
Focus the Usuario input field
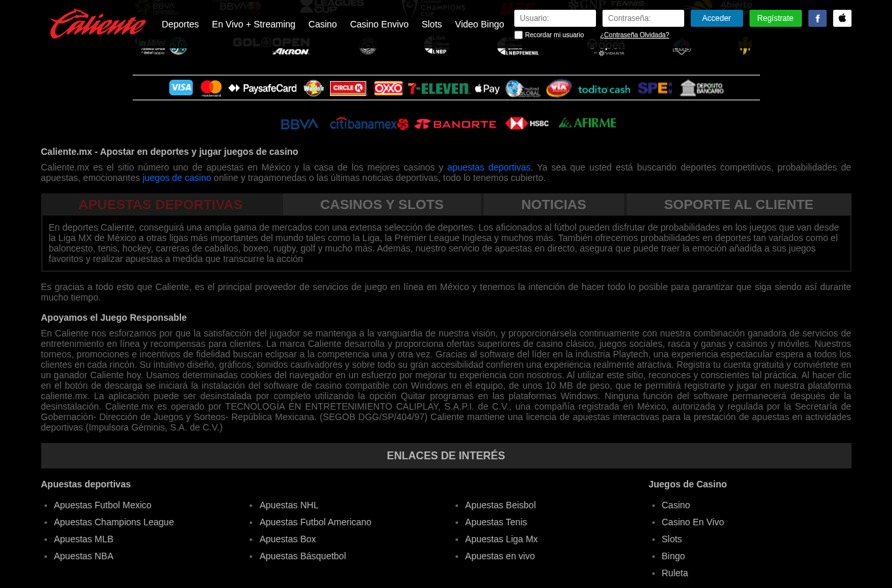[555, 18]
